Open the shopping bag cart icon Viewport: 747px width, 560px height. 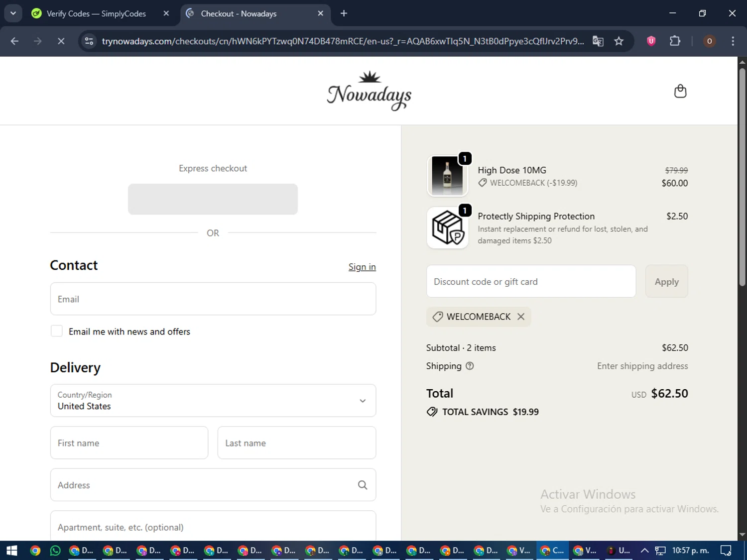click(x=680, y=91)
